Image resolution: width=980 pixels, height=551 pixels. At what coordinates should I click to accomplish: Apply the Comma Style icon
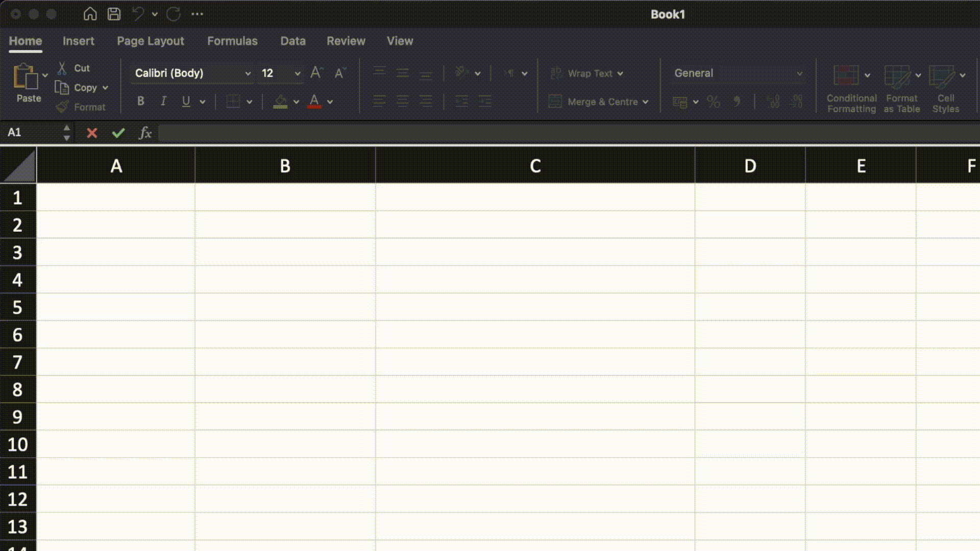(737, 102)
